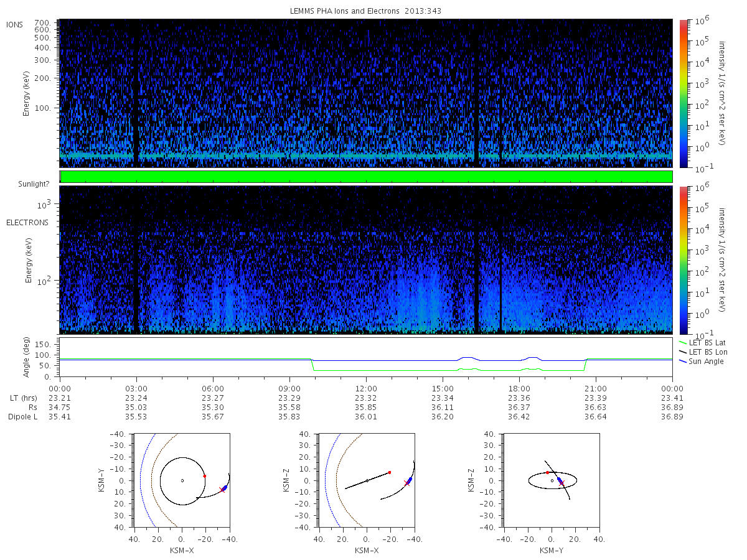Click the IONS panel label
This screenshot has height=560, width=747.
16,24
